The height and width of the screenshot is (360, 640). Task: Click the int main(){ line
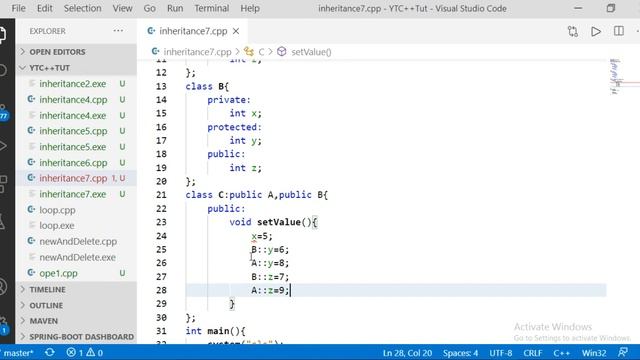216,331
